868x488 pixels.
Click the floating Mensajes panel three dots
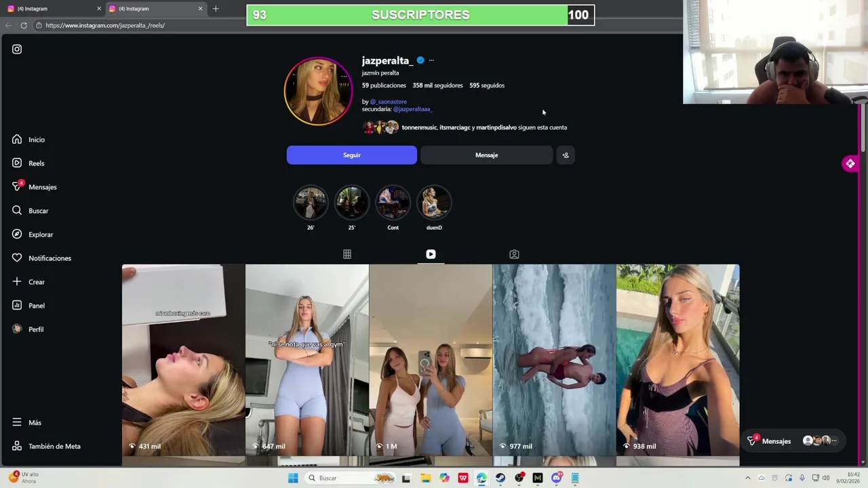coord(835,441)
